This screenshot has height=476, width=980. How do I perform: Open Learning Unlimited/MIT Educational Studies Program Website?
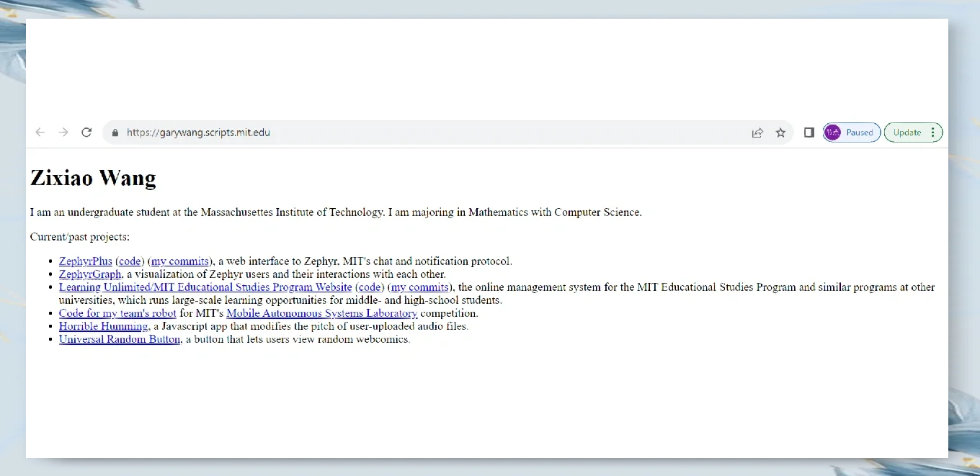(205, 287)
